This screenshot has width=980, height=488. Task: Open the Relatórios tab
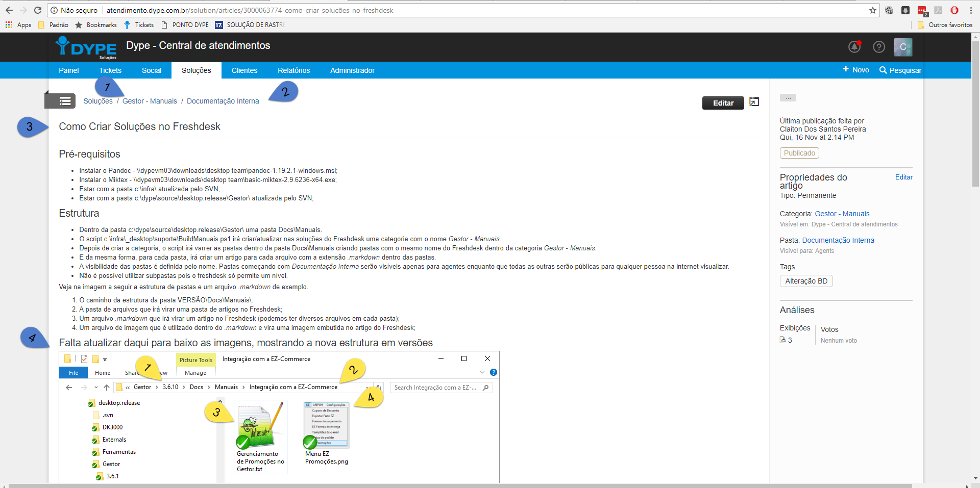[294, 70]
